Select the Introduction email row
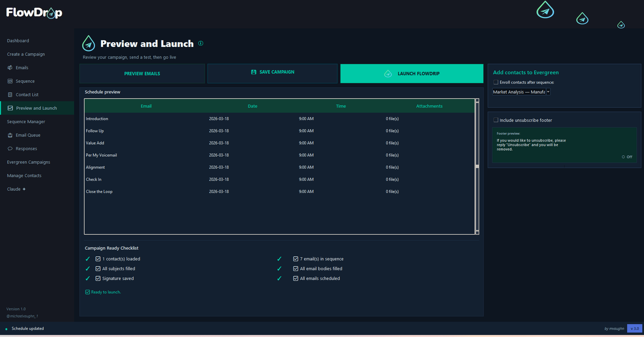 (279, 119)
